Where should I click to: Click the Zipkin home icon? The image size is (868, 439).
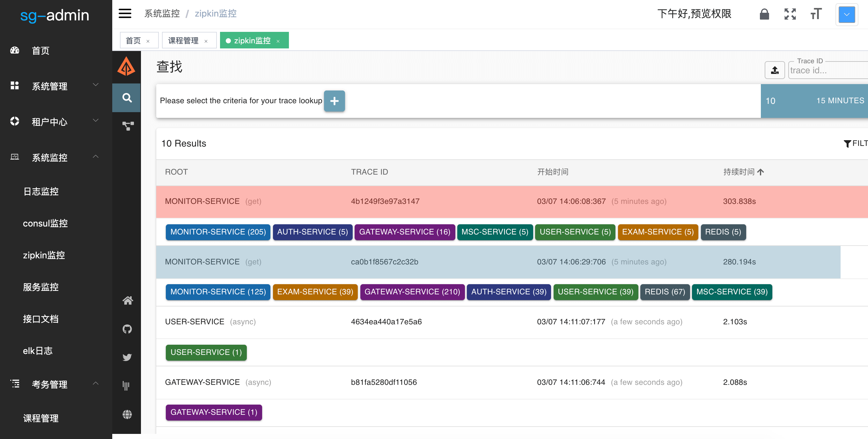127,300
